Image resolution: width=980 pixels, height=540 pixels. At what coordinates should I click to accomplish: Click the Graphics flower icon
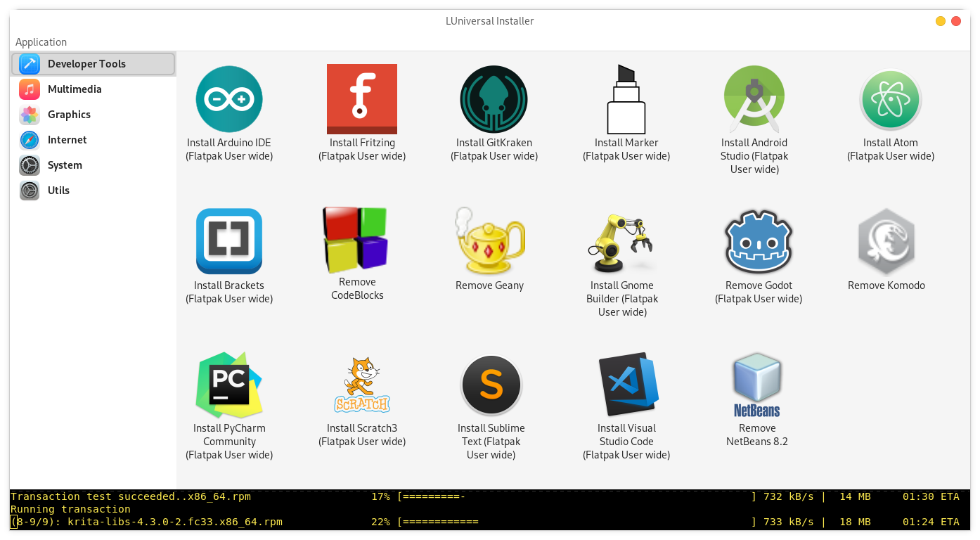click(30, 115)
